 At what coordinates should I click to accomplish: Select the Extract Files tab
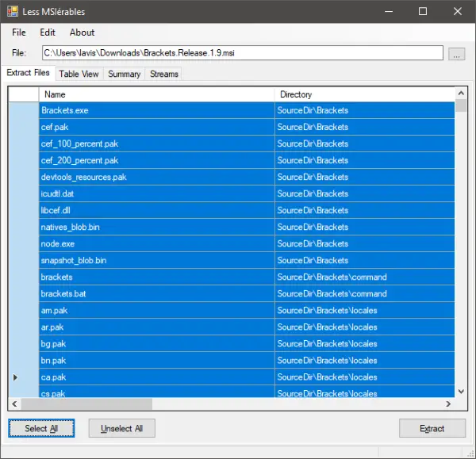(x=28, y=73)
